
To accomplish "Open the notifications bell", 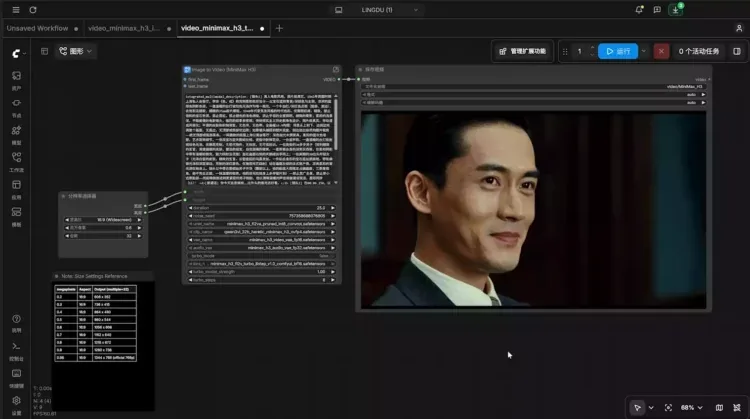I will coord(639,10).
